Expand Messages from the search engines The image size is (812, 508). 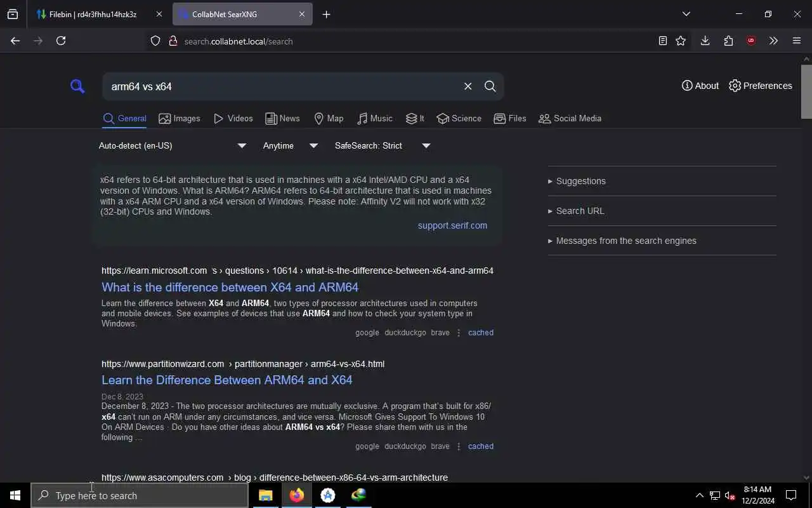622,241
